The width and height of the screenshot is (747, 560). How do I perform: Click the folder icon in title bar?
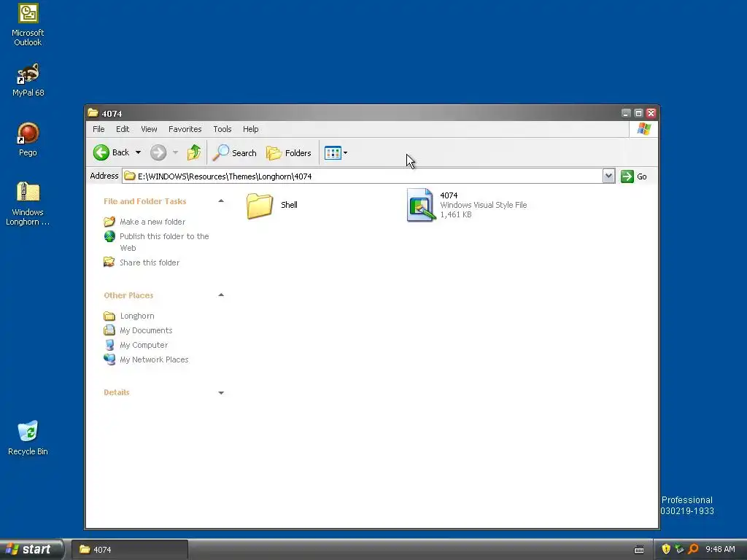pyautogui.click(x=93, y=113)
